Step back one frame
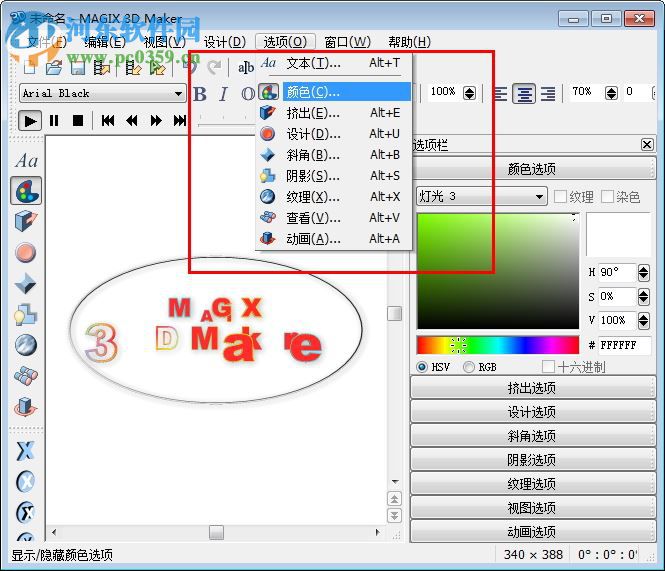The image size is (665, 571). pyautogui.click(x=132, y=121)
